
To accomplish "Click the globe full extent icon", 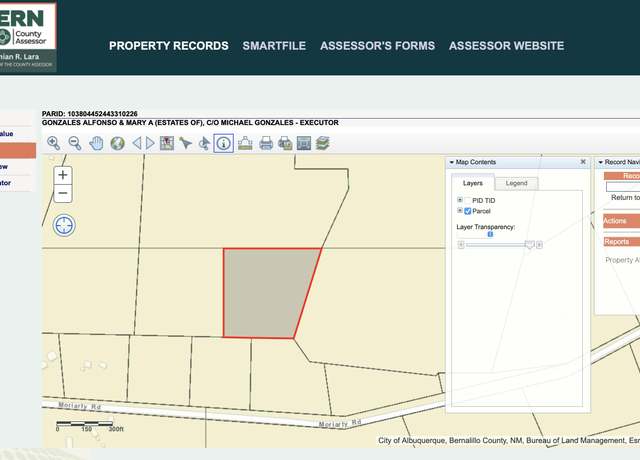I will (x=118, y=143).
